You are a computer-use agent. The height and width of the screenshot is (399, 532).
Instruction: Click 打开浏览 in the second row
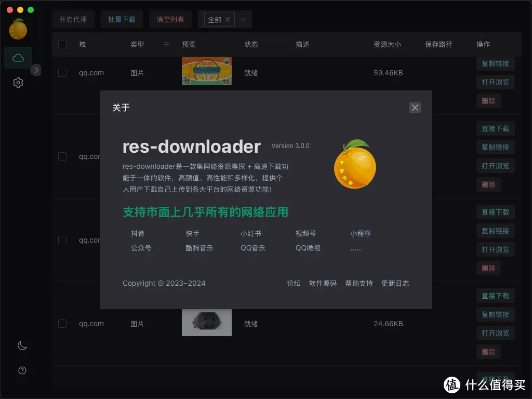click(495, 166)
